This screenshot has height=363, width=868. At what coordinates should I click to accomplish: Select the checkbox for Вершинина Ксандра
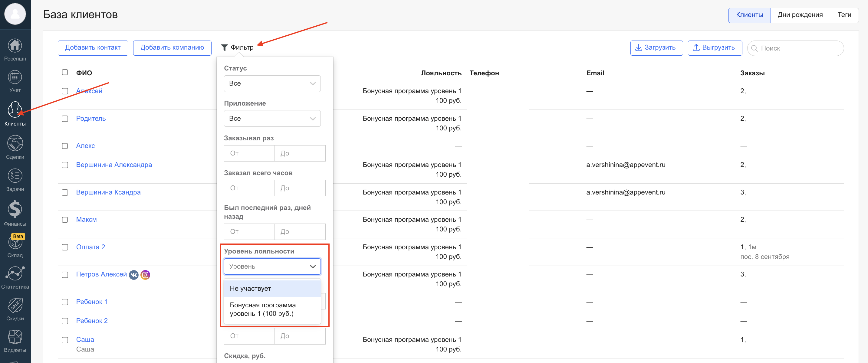tap(65, 192)
